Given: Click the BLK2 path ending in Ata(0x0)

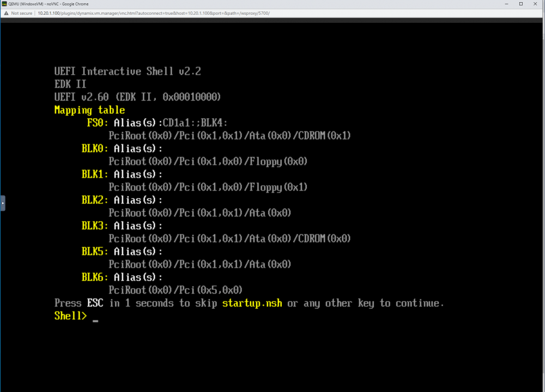Looking at the screenshot, I should click(x=200, y=213).
